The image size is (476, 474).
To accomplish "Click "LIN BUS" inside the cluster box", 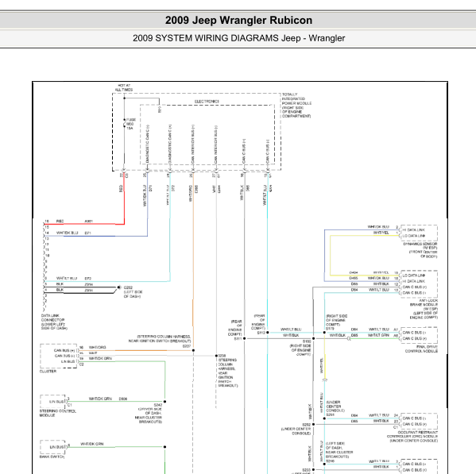I will (68, 361).
